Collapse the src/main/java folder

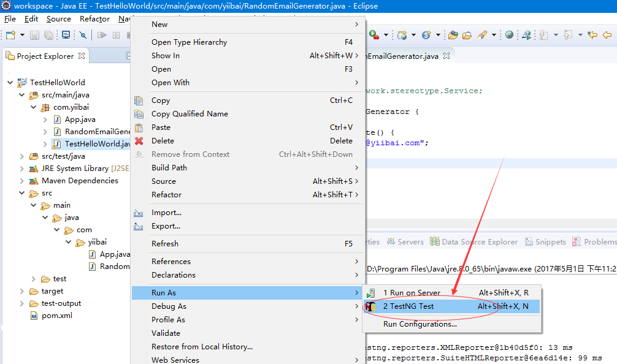click(22, 95)
